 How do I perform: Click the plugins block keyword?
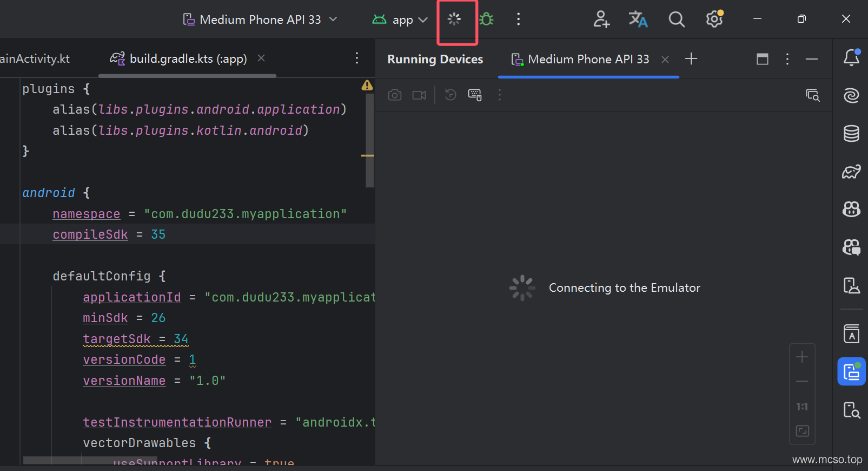tap(49, 89)
